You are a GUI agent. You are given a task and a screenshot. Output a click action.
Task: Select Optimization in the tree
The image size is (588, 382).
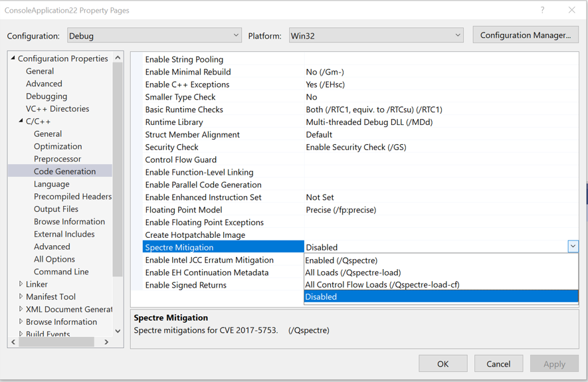[x=58, y=146]
